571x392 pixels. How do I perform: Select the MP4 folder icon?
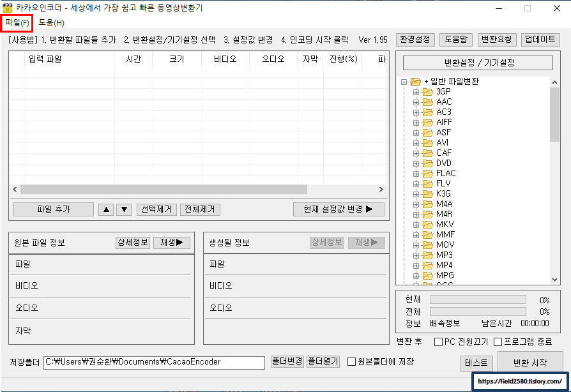[427, 266]
